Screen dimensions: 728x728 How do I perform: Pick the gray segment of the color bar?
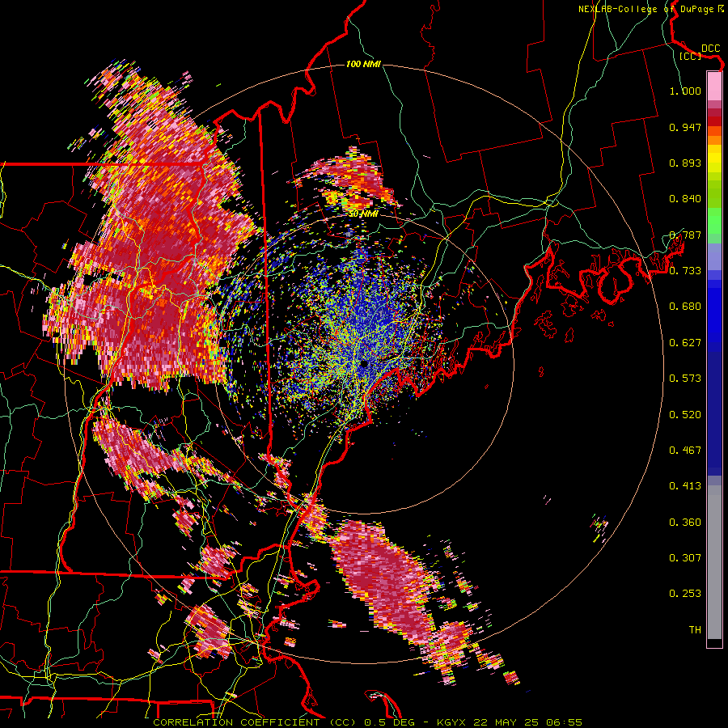[x=714, y=562]
